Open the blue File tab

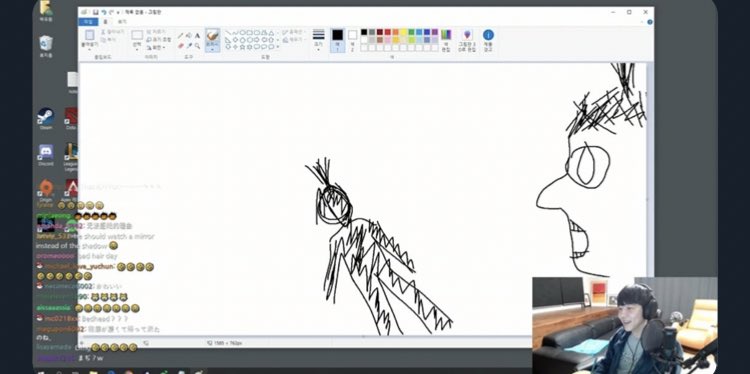pos(88,22)
